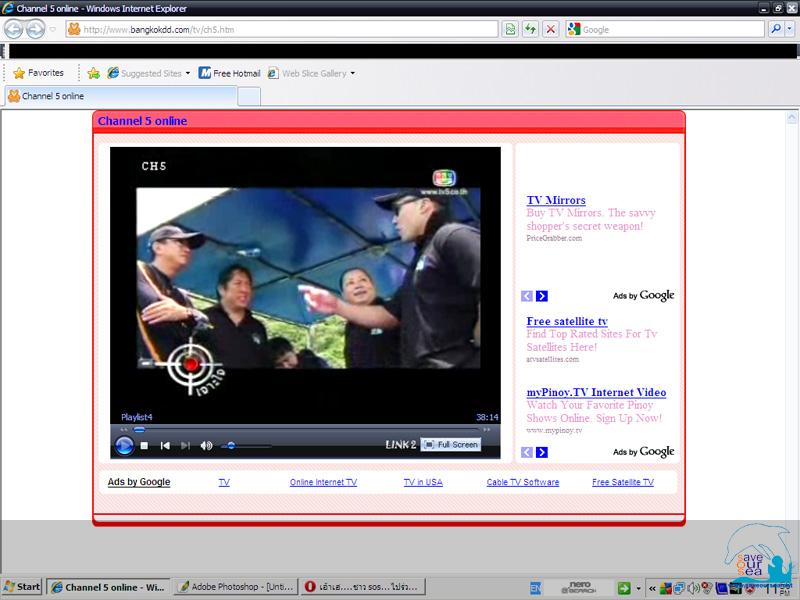
Task: Click the browser Back arrow
Action: [13, 29]
